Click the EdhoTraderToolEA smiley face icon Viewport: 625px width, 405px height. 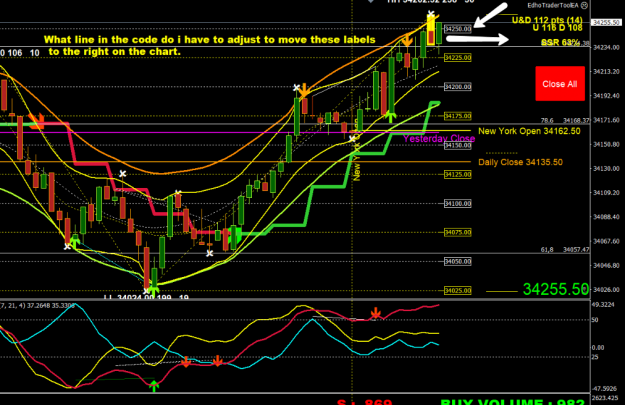point(584,5)
